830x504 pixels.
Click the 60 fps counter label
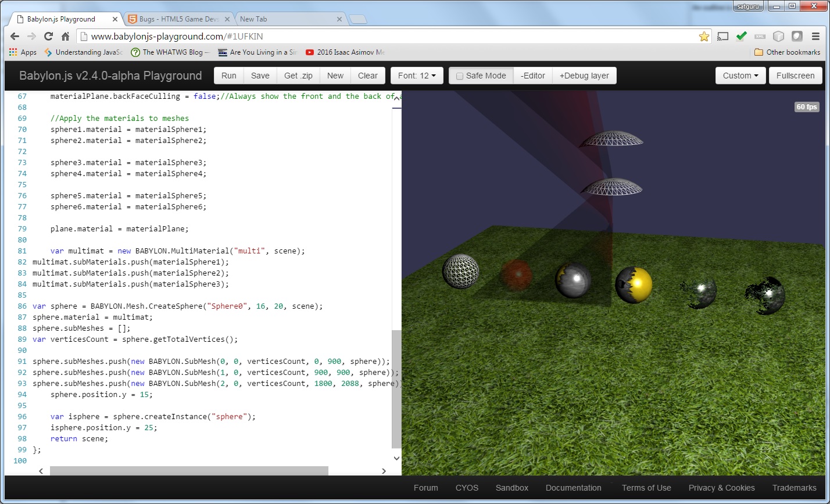tap(807, 107)
